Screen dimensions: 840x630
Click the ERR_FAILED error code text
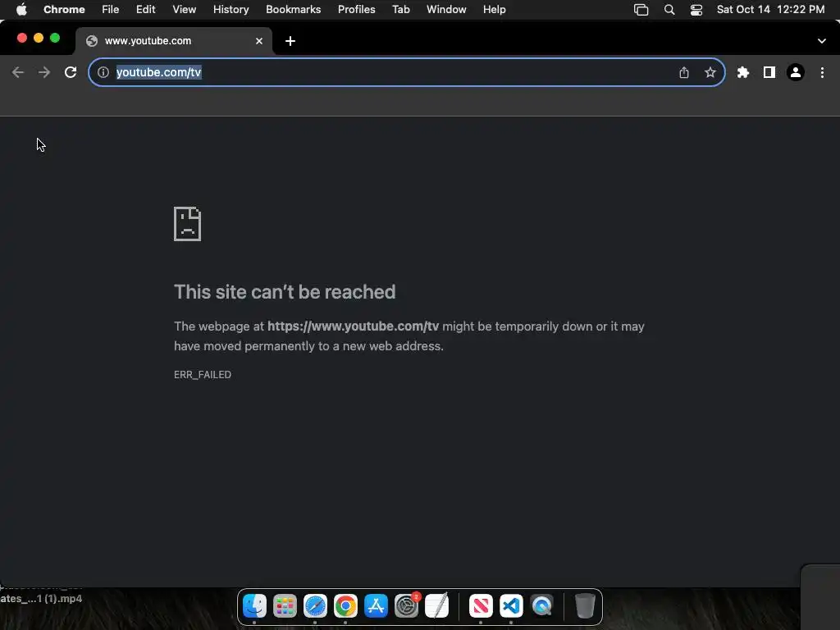[x=203, y=374]
